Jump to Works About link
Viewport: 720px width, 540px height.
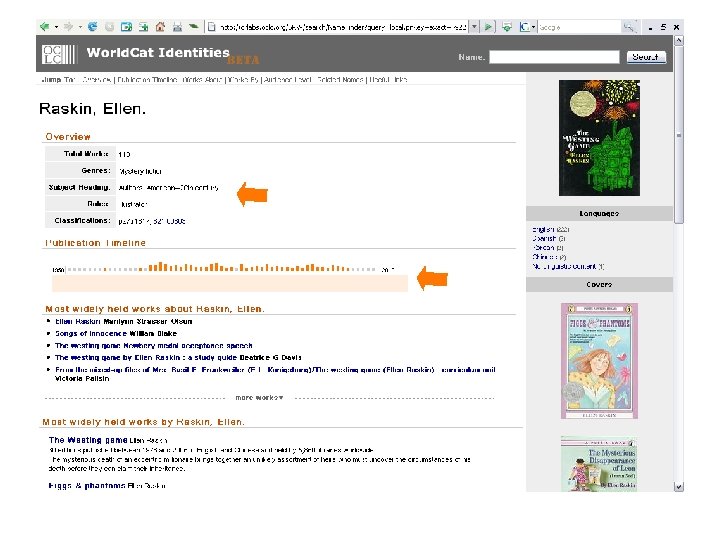coord(202,79)
